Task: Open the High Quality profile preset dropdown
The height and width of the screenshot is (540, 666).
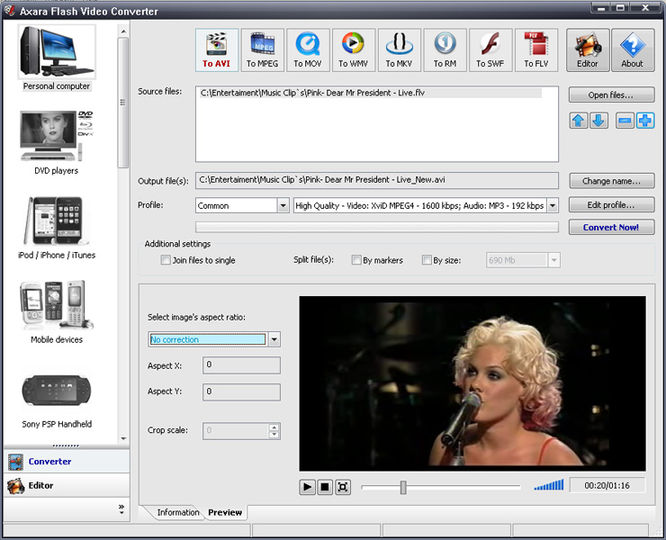Action: point(553,206)
